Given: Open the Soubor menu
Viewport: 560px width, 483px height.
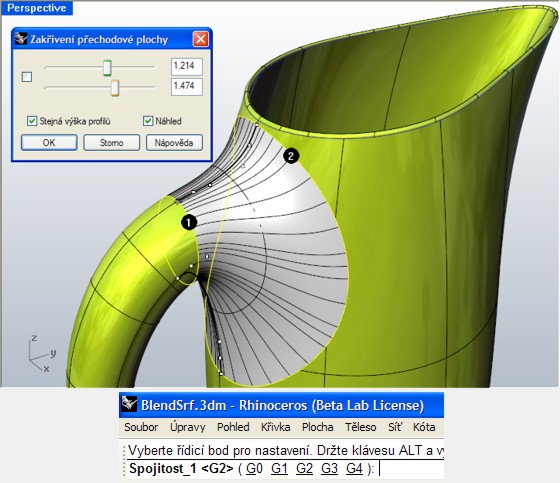Looking at the screenshot, I should tap(141, 427).
